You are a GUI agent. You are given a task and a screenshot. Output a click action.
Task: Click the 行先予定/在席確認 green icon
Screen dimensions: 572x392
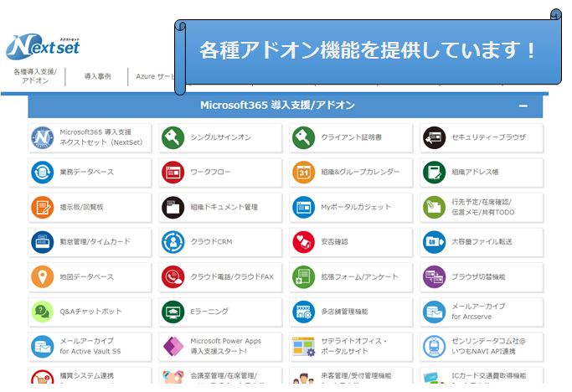pos(434,208)
